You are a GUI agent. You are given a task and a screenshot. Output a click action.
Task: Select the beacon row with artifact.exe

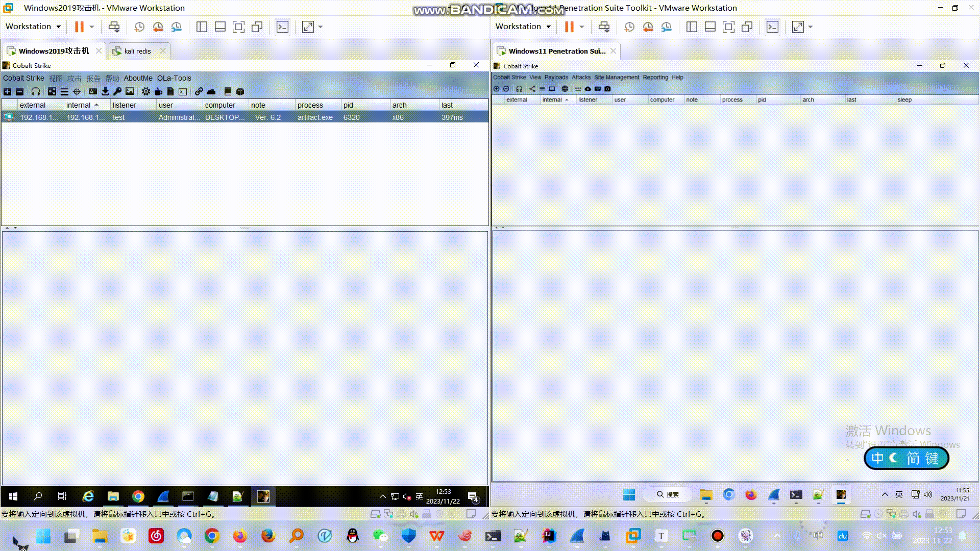point(245,117)
